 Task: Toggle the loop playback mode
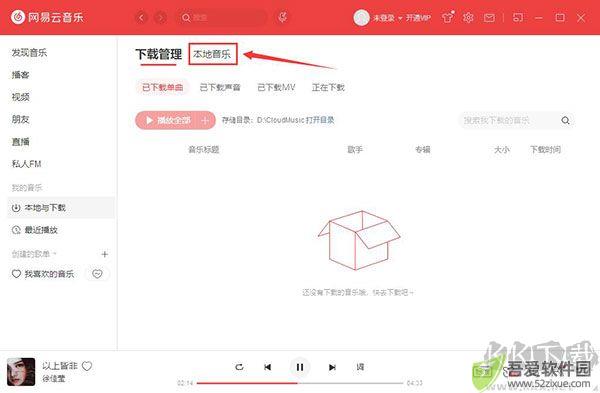pos(239,367)
